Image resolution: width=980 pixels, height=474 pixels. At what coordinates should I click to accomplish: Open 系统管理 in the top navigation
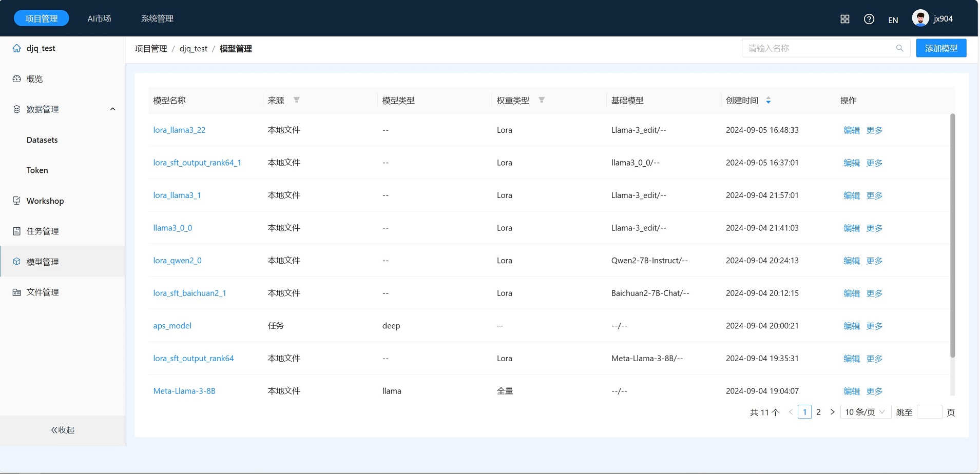tap(157, 18)
